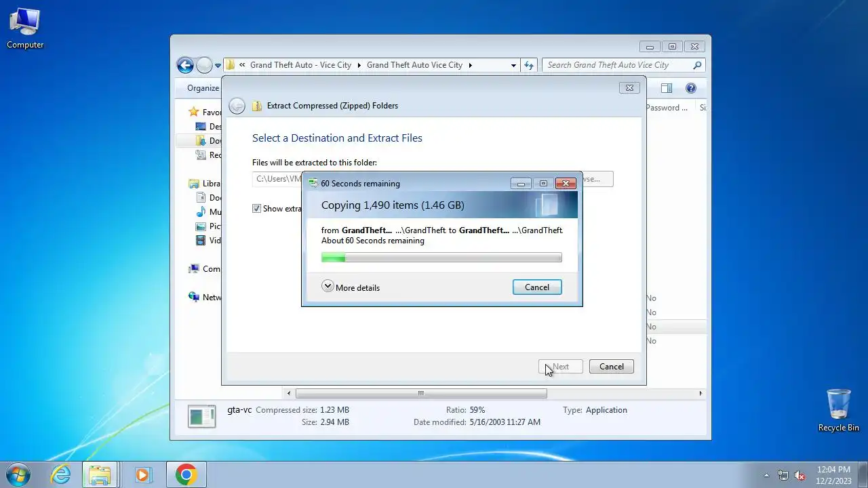Click Grand Theft Auto - Vice City breadcrumb

(300, 65)
